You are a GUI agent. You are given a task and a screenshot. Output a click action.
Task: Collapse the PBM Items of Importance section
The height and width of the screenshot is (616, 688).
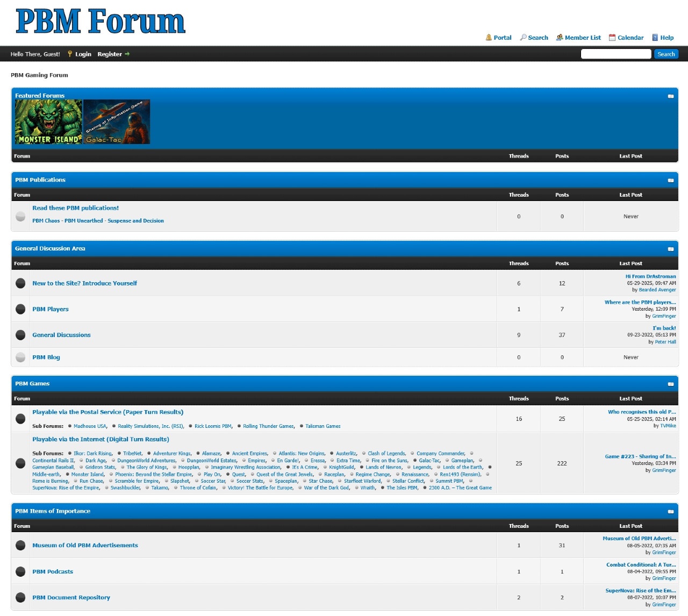pos(671,511)
